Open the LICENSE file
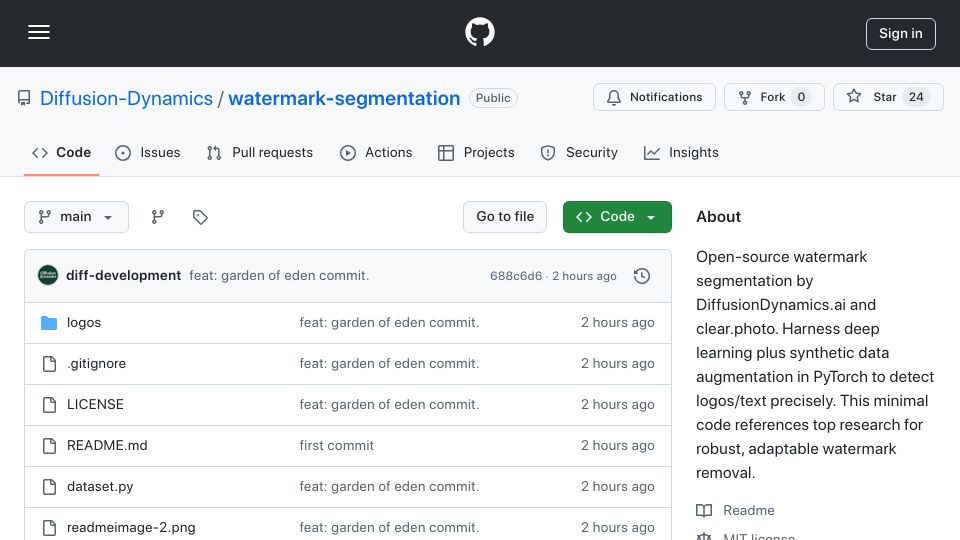This screenshot has height=540, width=960. click(x=95, y=405)
